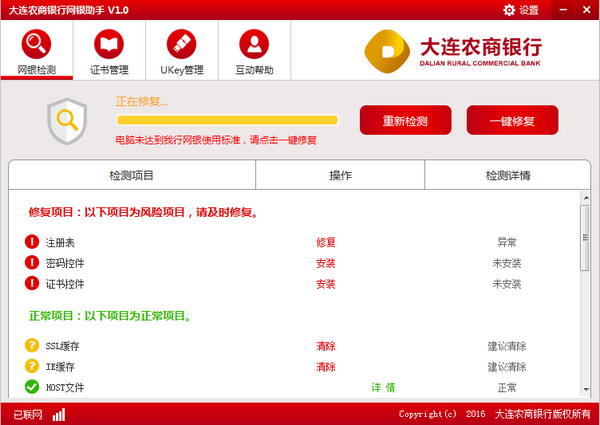Close the assistant window
This screenshot has width=600, height=425.
click(587, 10)
